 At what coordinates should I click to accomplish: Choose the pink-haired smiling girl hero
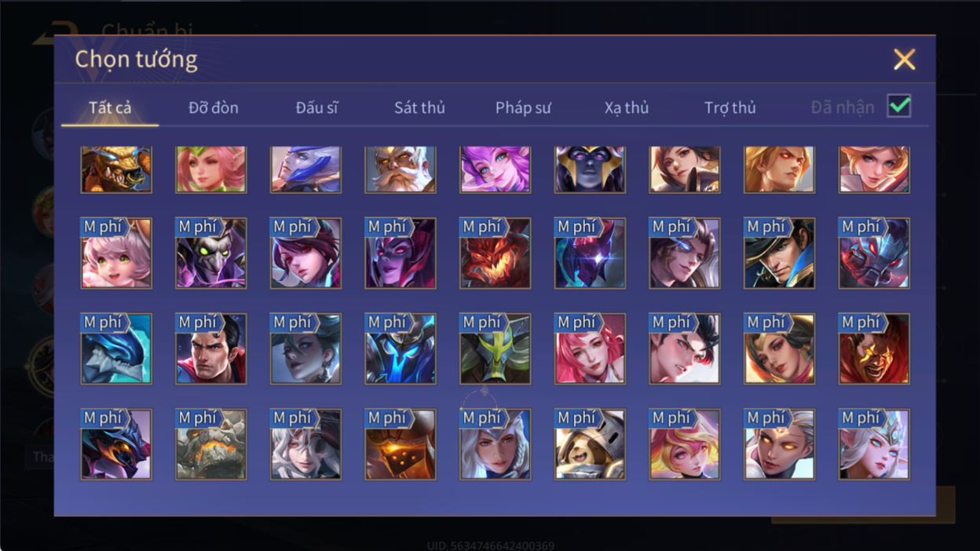[x=116, y=254]
